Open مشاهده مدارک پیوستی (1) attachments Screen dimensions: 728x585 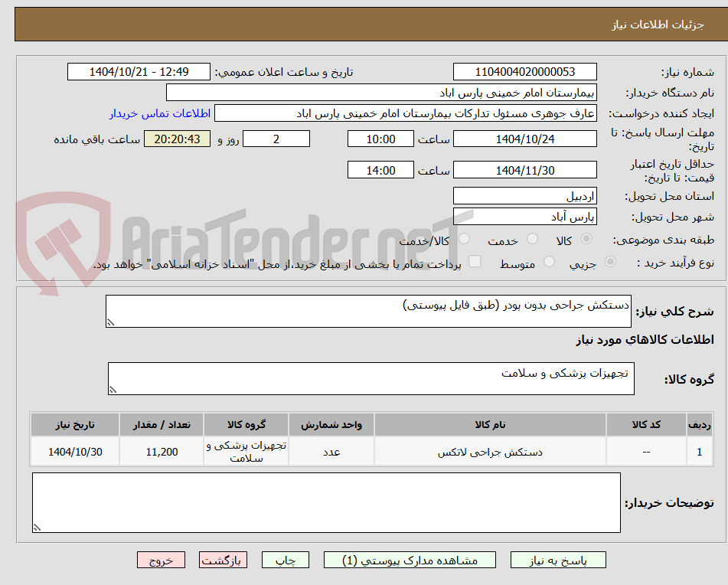click(410, 560)
